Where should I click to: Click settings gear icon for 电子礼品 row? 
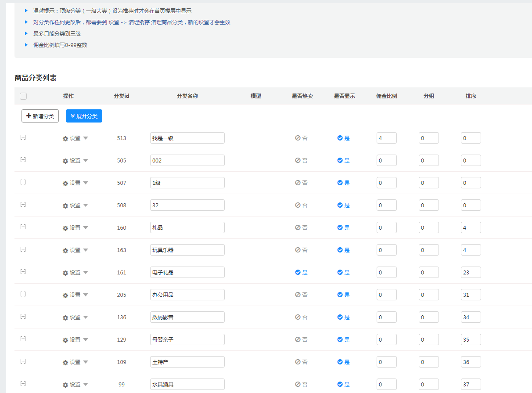tap(65, 273)
